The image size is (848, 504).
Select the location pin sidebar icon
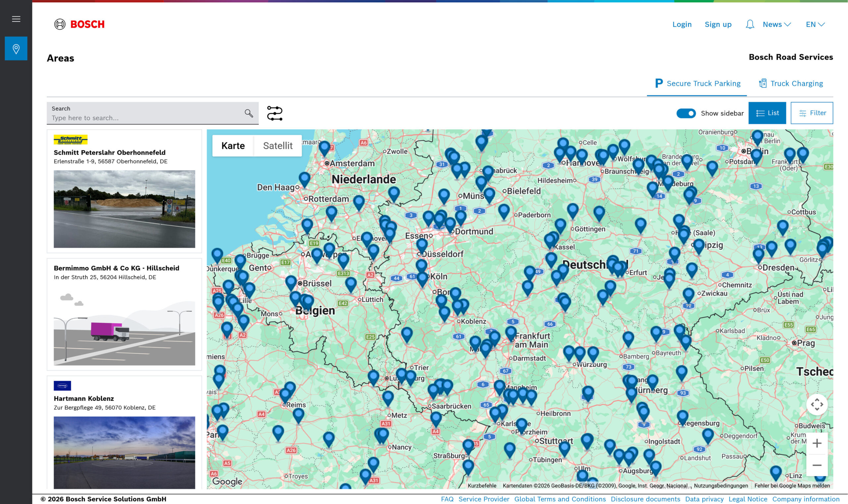[x=16, y=49]
